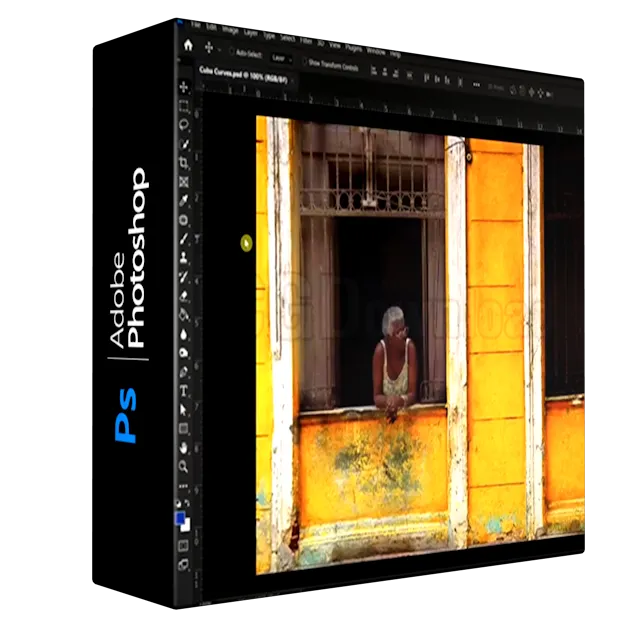Screen dimensions: 630x630
Task: Select the Crop tool
Action: (x=184, y=163)
